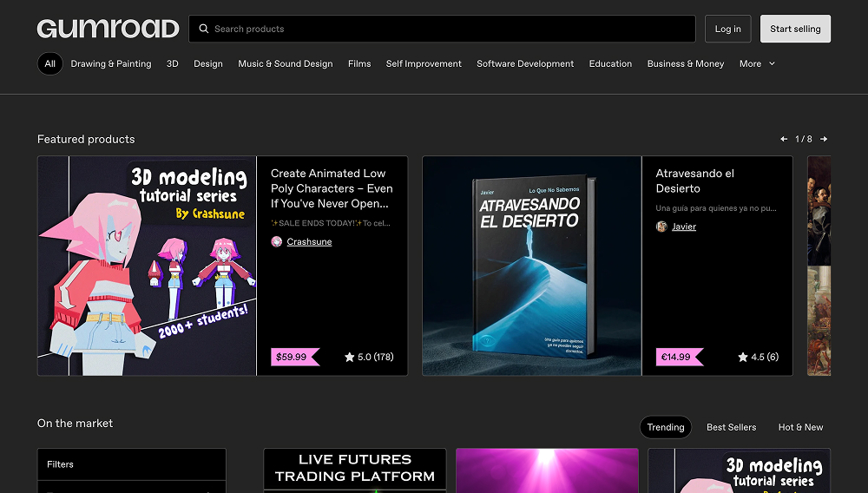Open the Music & Sound Design category

[285, 63]
